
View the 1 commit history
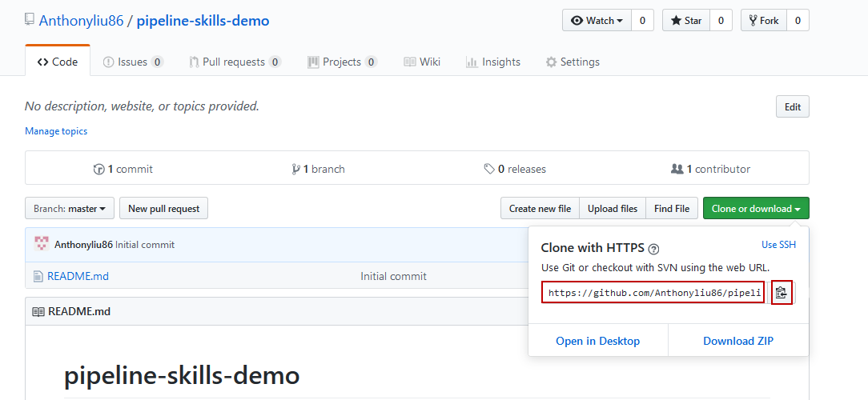tap(123, 169)
